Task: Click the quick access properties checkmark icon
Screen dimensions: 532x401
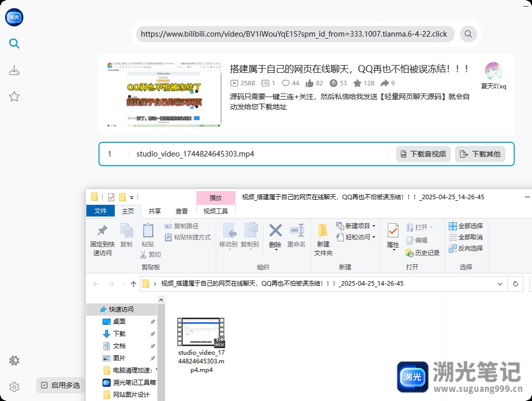Action: point(111,197)
